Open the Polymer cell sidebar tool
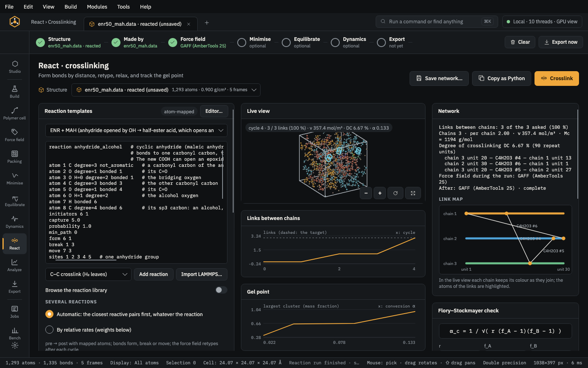This screenshot has height=368, width=588. [x=15, y=113]
